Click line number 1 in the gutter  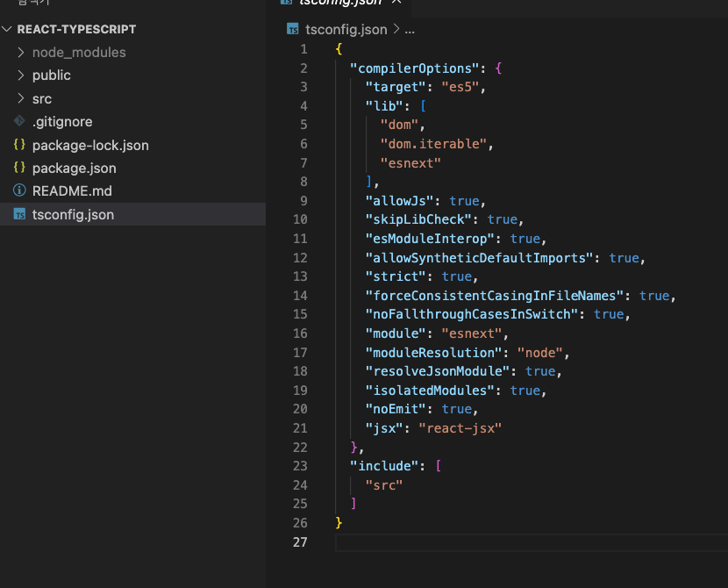pos(303,49)
